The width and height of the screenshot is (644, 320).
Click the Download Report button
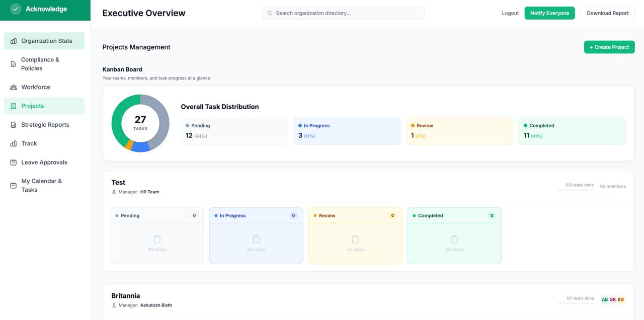(x=607, y=13)
